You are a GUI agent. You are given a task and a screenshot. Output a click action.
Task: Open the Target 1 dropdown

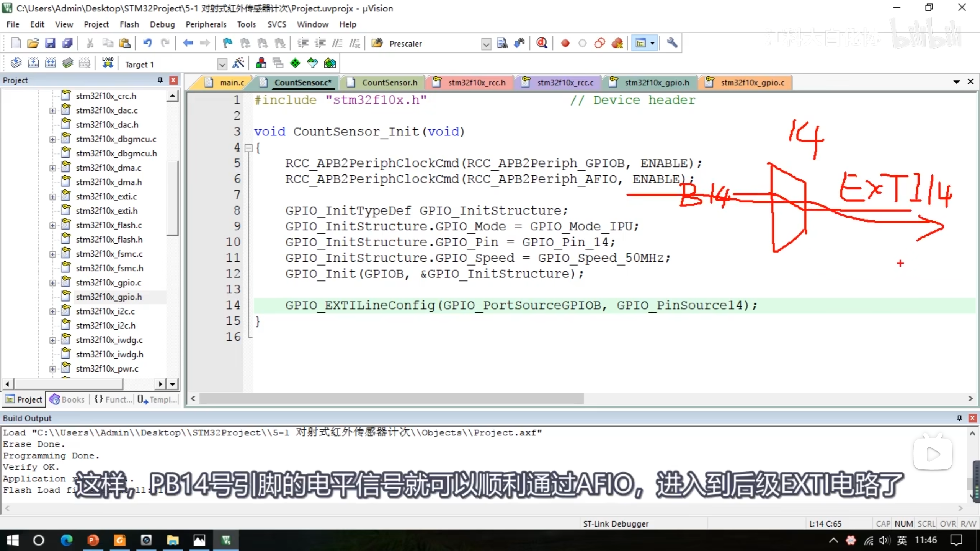click(x=222, y=64)
